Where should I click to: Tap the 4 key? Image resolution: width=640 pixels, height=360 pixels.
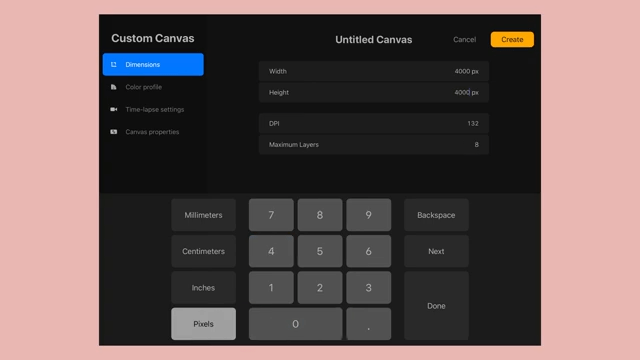(x=271, y=251)
